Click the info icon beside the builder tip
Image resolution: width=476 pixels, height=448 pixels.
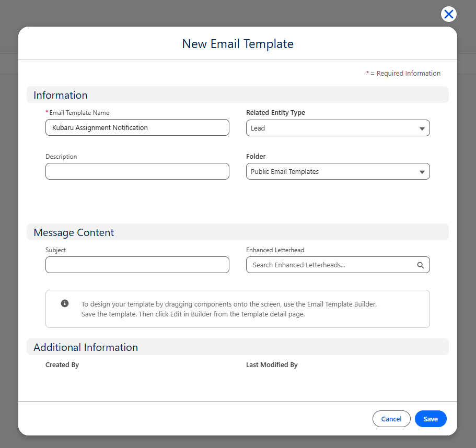pyautogui.click(x=65, y=303)
